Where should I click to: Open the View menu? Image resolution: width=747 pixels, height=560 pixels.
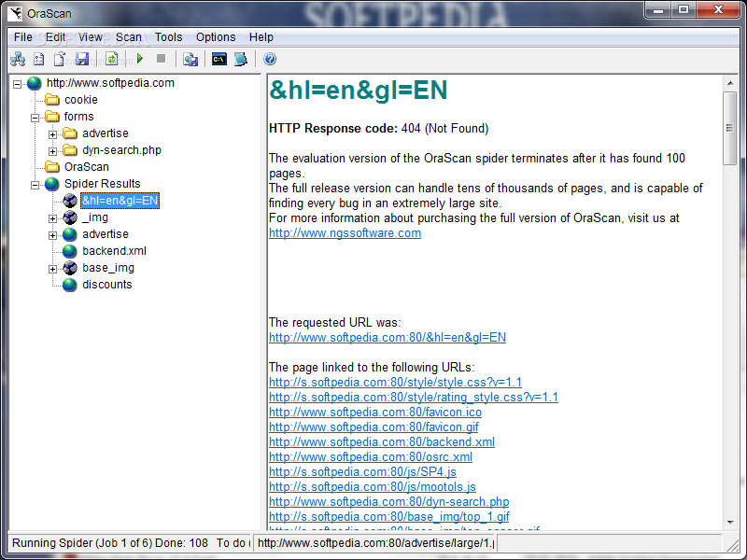[91, 37]
